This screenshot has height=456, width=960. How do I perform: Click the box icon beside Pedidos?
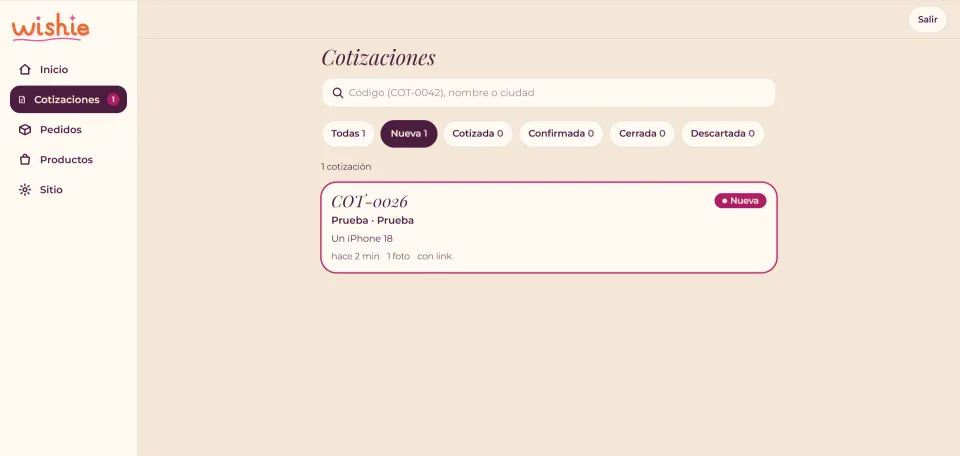click(x=24, y=130)
